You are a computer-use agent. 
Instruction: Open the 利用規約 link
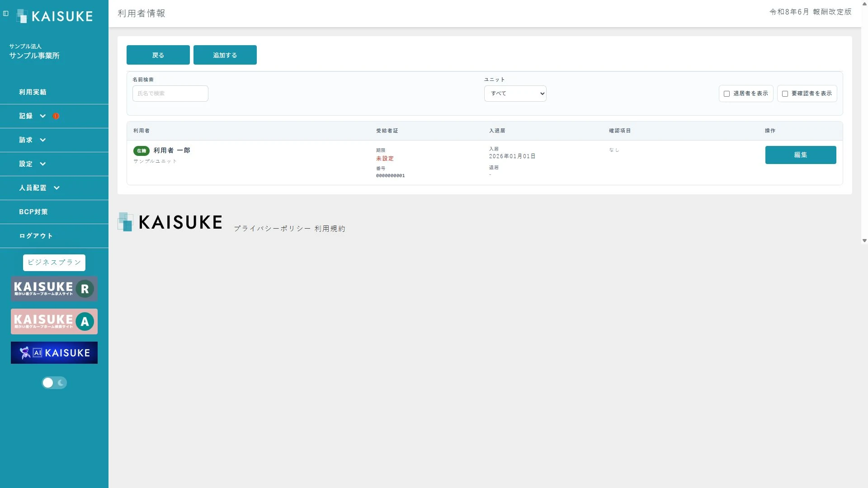click(330, 229)
